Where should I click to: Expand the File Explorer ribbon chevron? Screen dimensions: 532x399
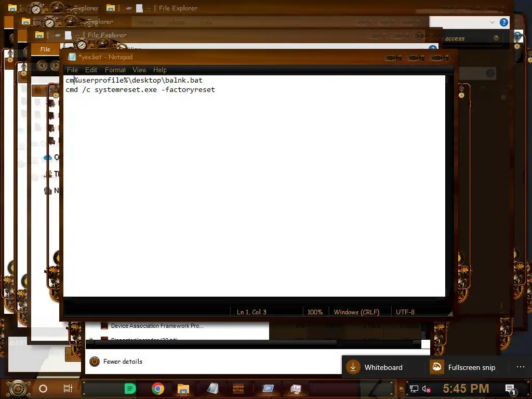pyautogui.click(x=493, y=23)
